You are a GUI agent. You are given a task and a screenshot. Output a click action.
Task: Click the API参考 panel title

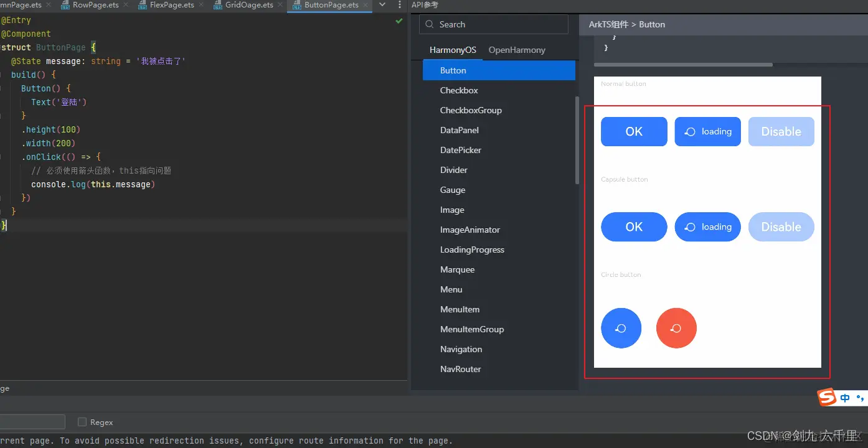[425, 5]
